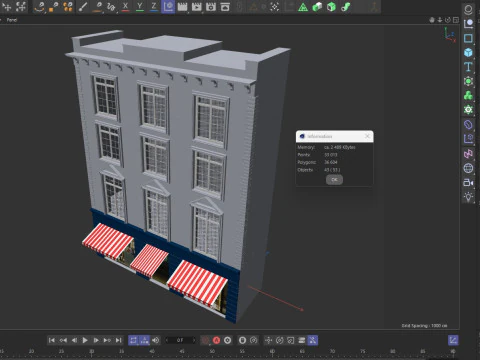Add a cube primitive from the side palette

click(x=468, y=52)
